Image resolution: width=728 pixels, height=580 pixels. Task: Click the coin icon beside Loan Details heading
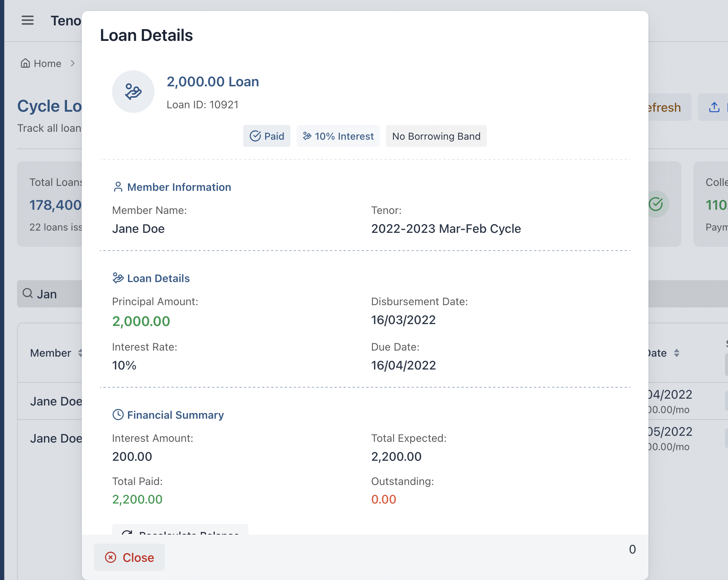pyautogui.click(x=118, y=278)
